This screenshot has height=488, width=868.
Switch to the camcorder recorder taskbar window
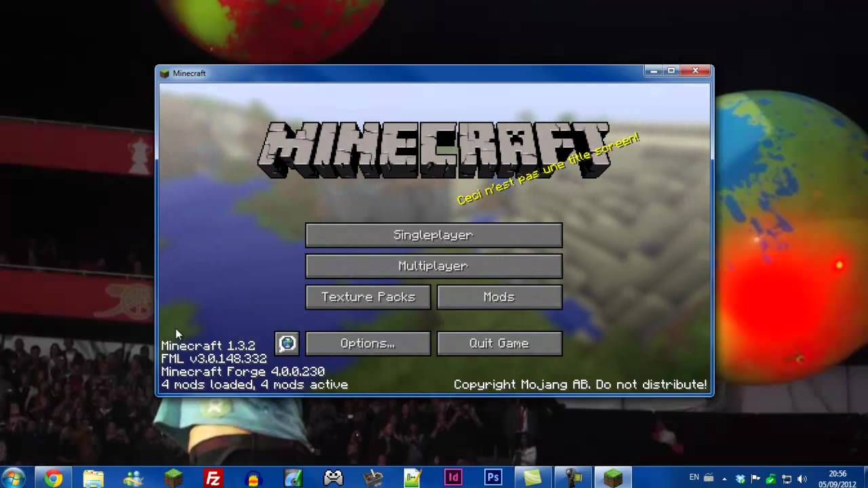573,479
